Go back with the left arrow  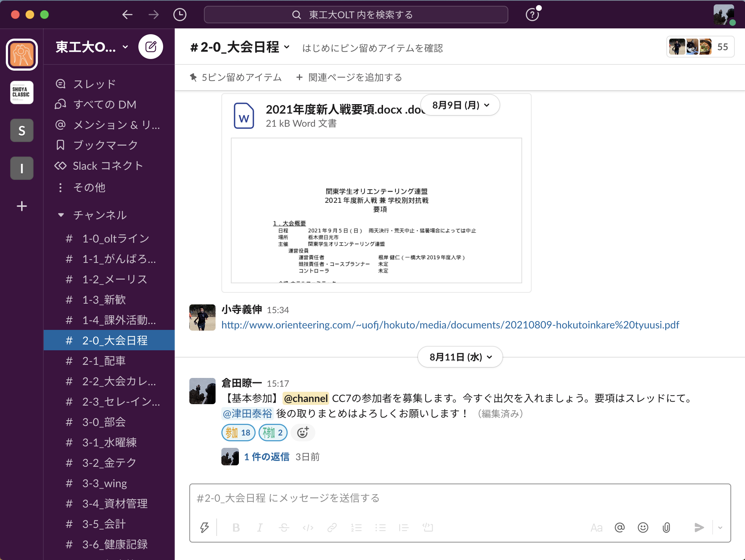click(127, 15)
